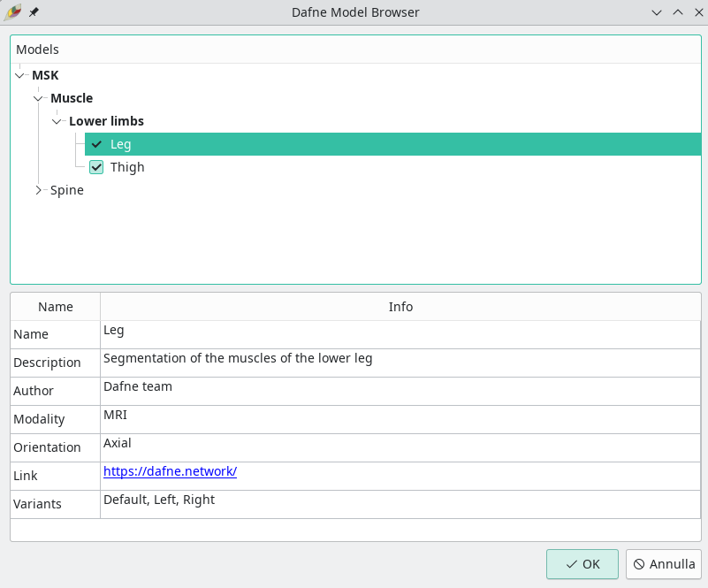Select the Spine category label
708x588 pixels.
pos(67,190)
